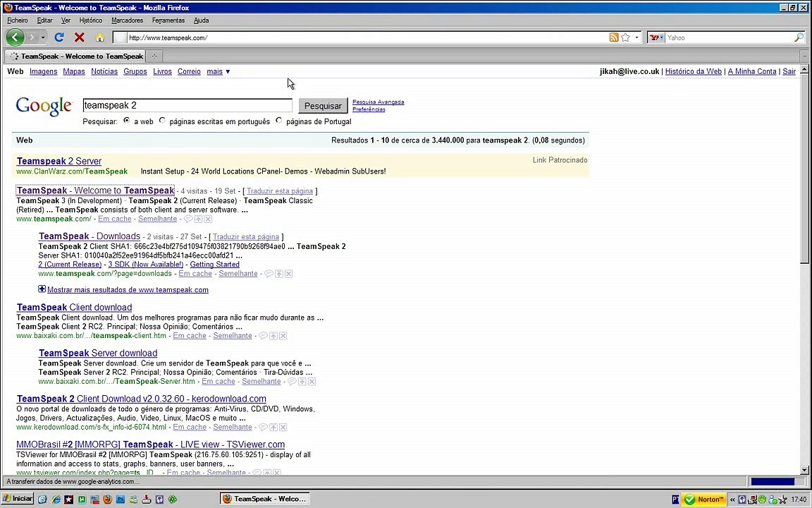The width and height of the screenshot is (812, 508).
Task: Click the Firefox 'TeamSpeak - Welco...' taskbar button
Action: tap(264, 500)
